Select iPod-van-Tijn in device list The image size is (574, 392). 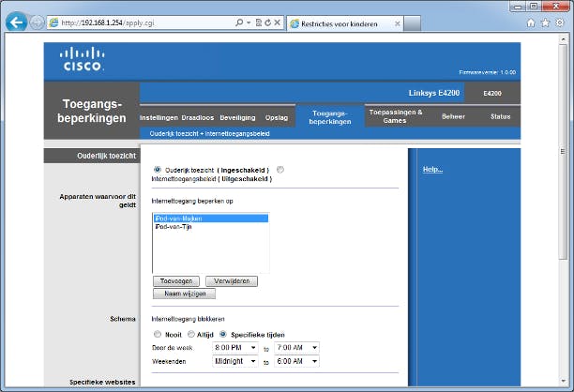click(x=211, y=227)
